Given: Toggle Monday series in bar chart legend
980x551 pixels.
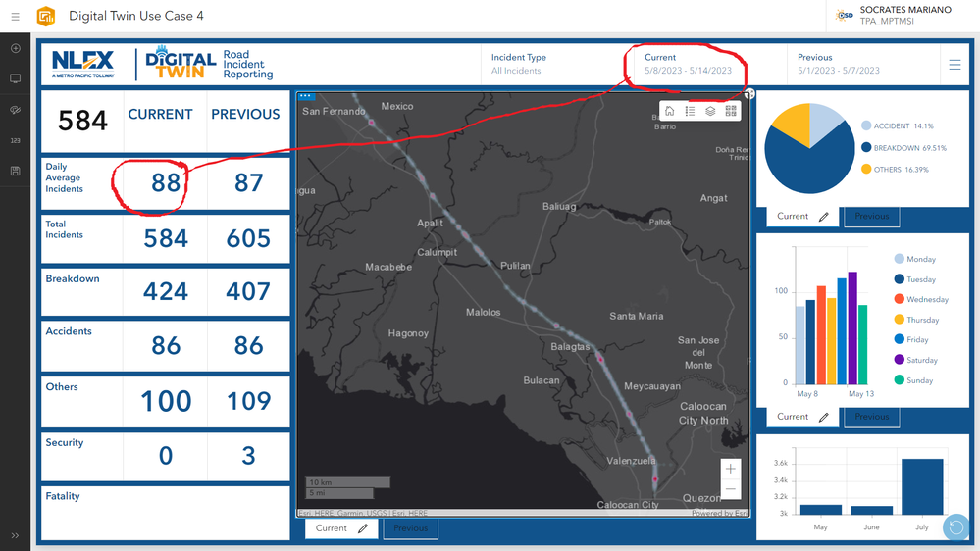Looking at the screenshot, I should point(915,259).
